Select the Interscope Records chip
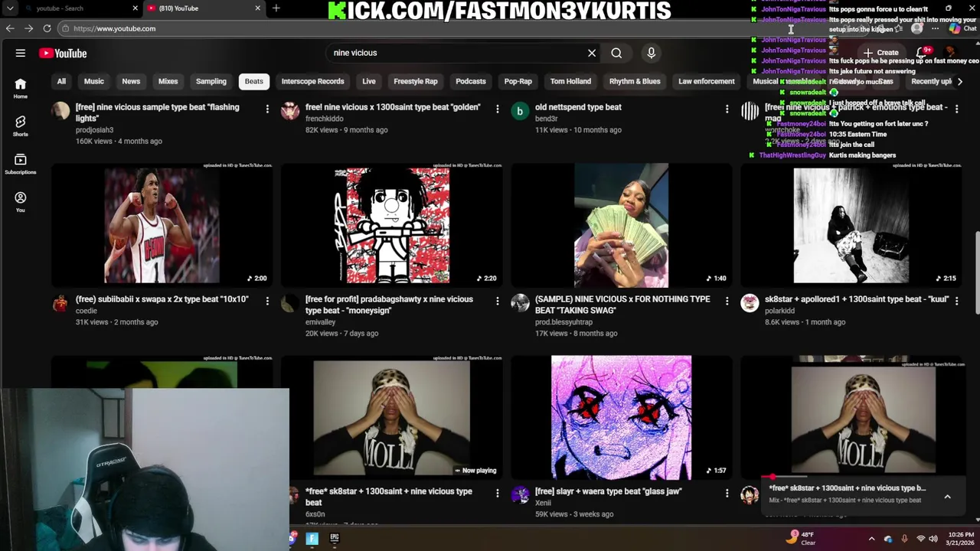 312,81
